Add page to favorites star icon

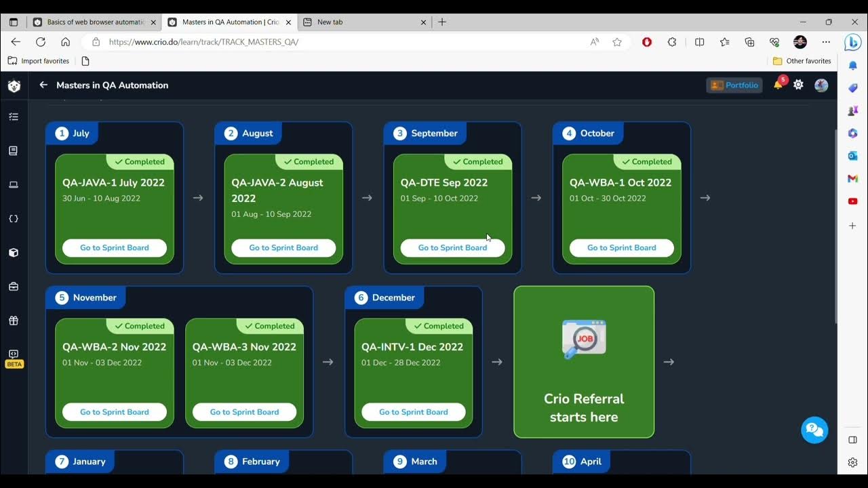coord(617,42)
